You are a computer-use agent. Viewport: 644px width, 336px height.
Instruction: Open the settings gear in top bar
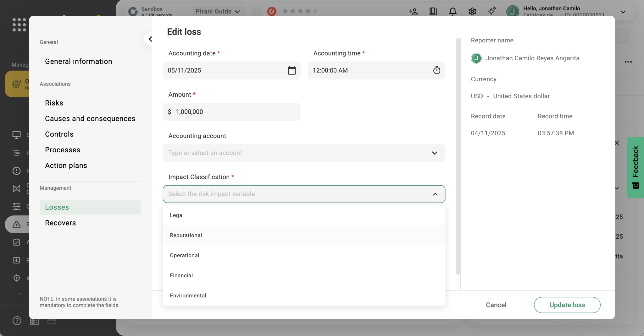pyautogui.click(x=472, y=12)
